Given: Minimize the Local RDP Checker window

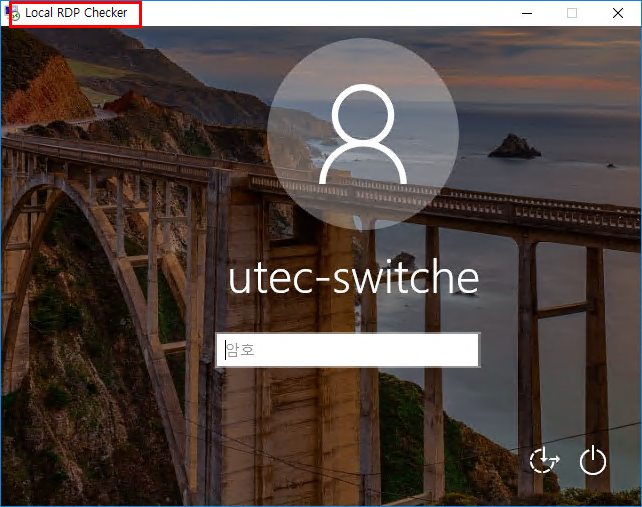Looking at the screenshot, I should point(527,13).
